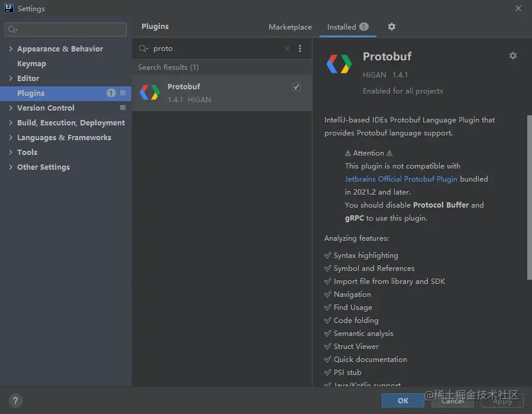532x414 pixels.
Task: Expand the Editor settings section
Action: point(11,78)
